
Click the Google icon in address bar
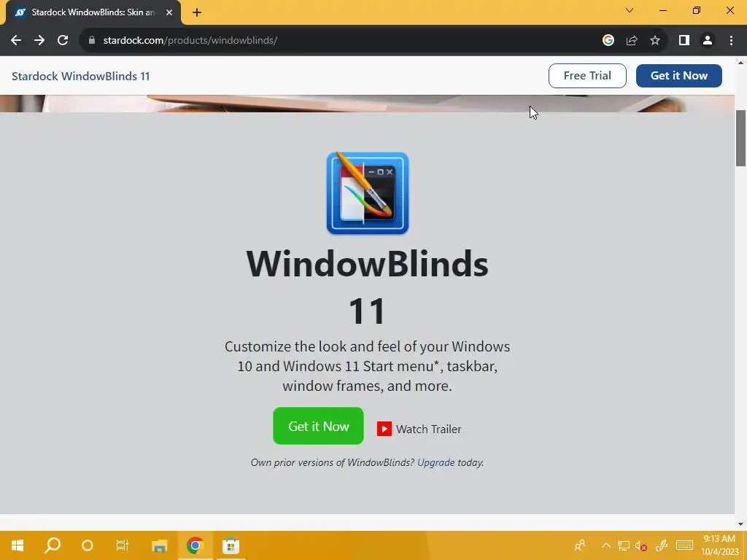[x=608, y=41]
